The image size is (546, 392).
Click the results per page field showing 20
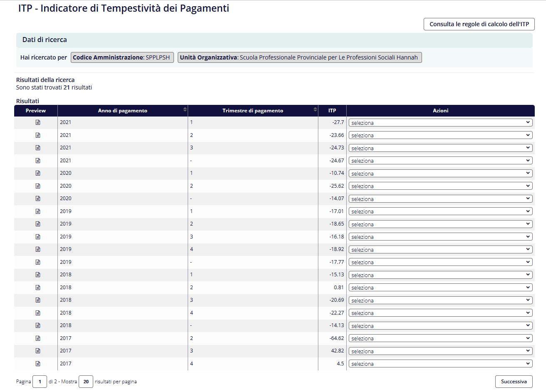point(86,382)
